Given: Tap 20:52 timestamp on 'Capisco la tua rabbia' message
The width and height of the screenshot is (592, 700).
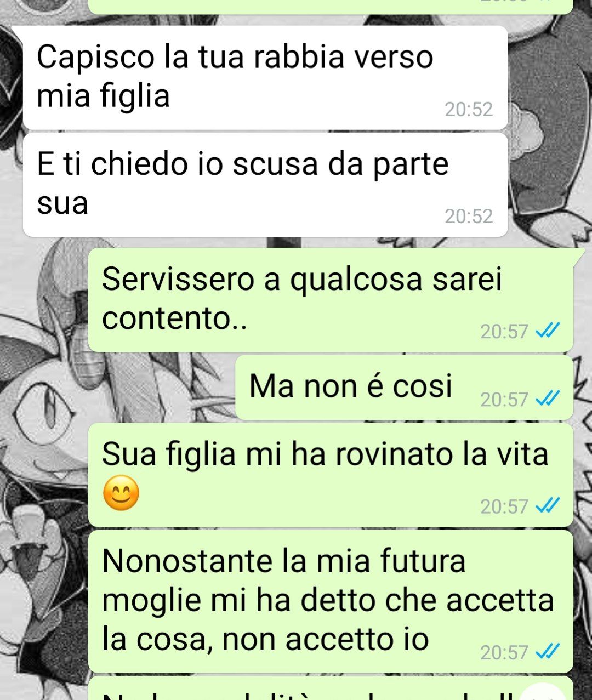Looking at the screenshot, I should 469,110.
